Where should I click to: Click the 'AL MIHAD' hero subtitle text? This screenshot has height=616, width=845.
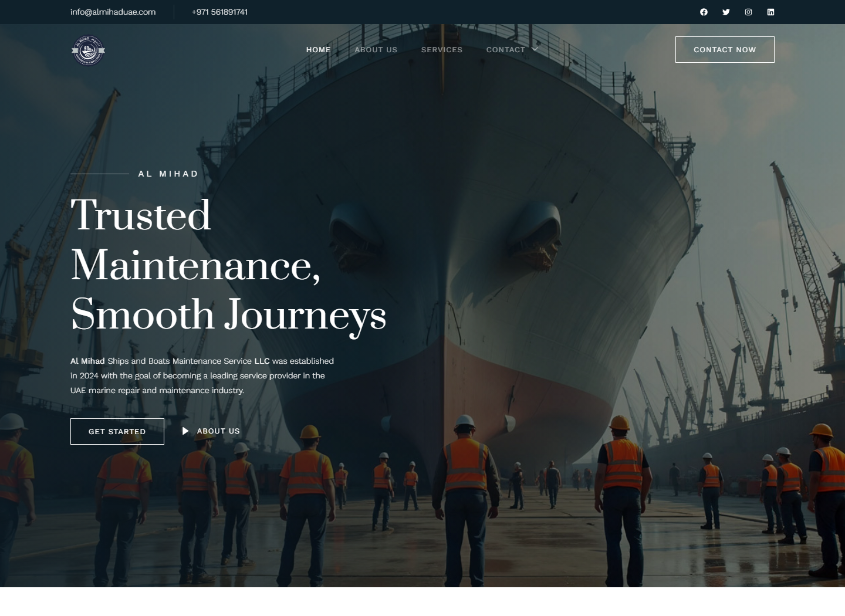[x=168, y=174]
